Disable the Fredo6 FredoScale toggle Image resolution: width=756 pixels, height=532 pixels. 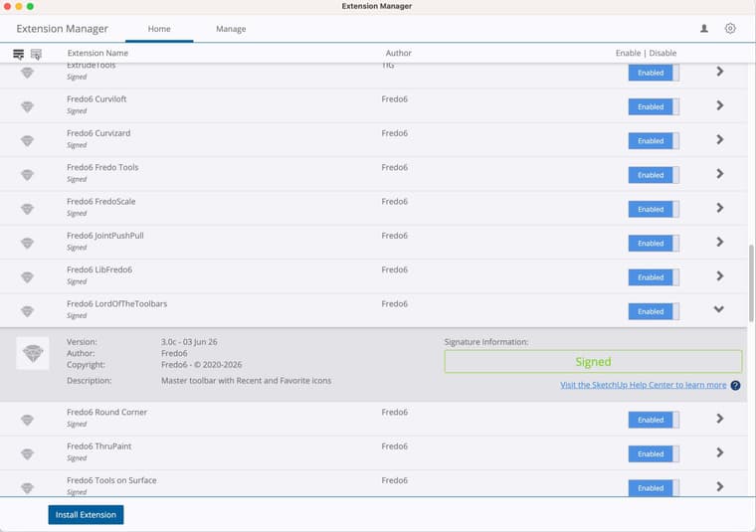pos(654,209)
